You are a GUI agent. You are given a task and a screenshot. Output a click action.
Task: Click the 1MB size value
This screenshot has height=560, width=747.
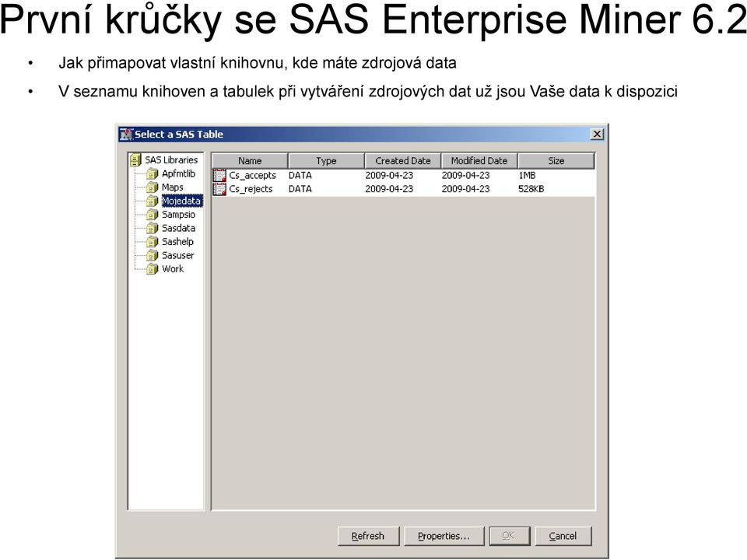[x=527, y=175]
